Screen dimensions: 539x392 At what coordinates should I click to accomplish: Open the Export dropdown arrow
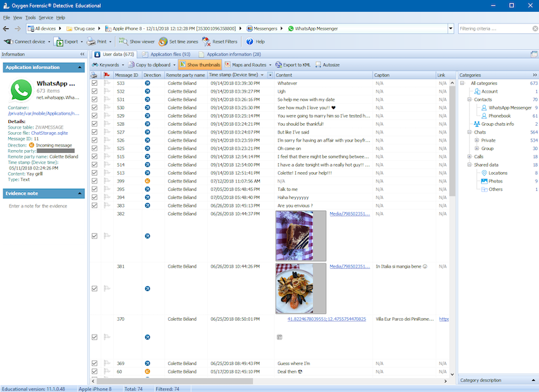point(82,41)
